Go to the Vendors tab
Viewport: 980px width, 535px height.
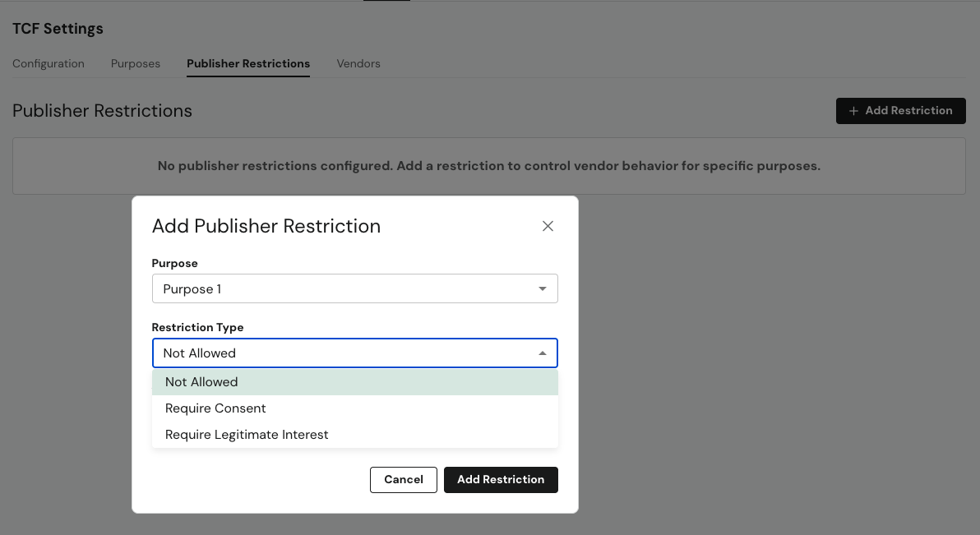click(358, 64)
